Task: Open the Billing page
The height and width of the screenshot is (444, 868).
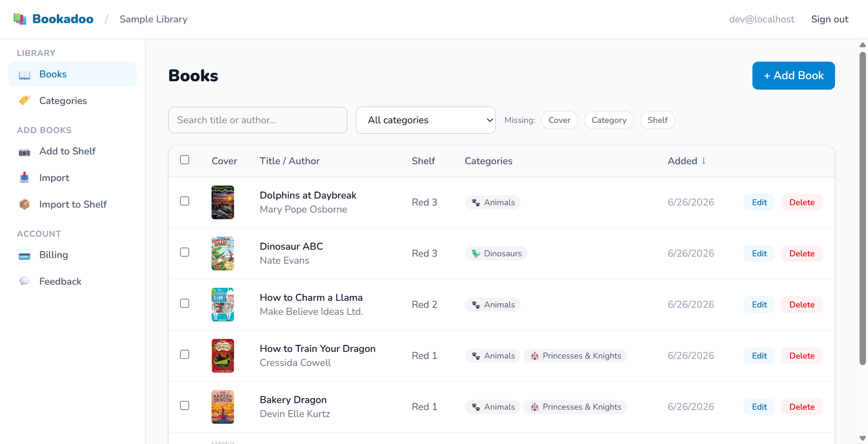Action: pos(73,255)
